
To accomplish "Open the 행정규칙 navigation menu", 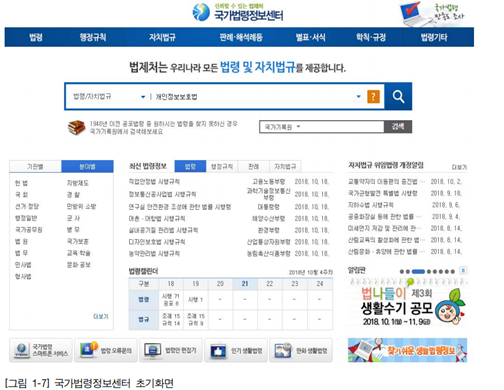I will tap(93, 37).
